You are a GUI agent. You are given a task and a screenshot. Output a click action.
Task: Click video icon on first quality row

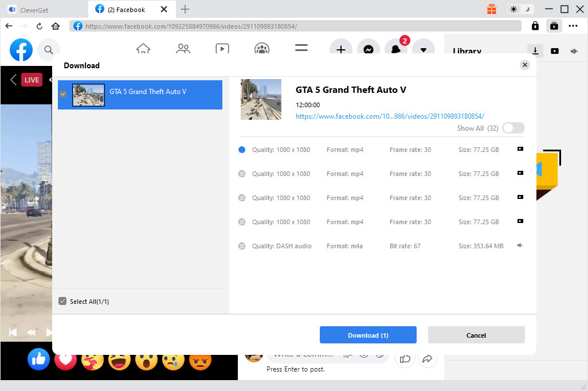pyautogui.click(x=520, y=149)
